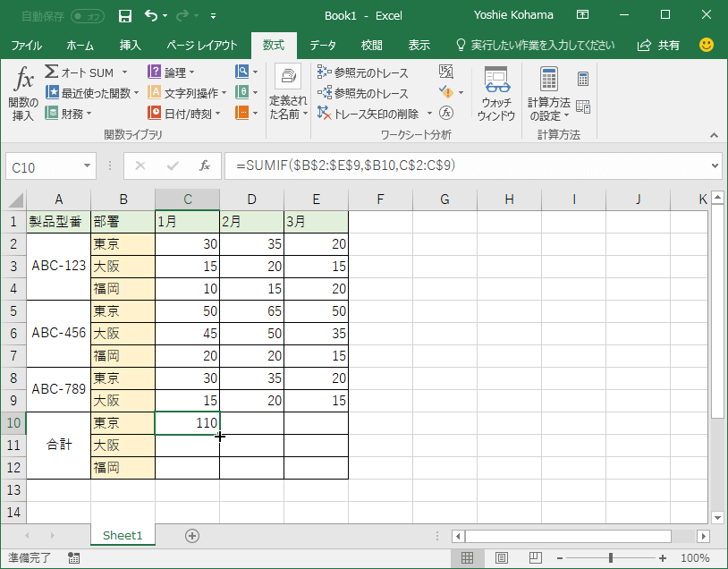Open the File (ファイル) tab
Viewport: 728px width, 569px height.
pos(27,46)
